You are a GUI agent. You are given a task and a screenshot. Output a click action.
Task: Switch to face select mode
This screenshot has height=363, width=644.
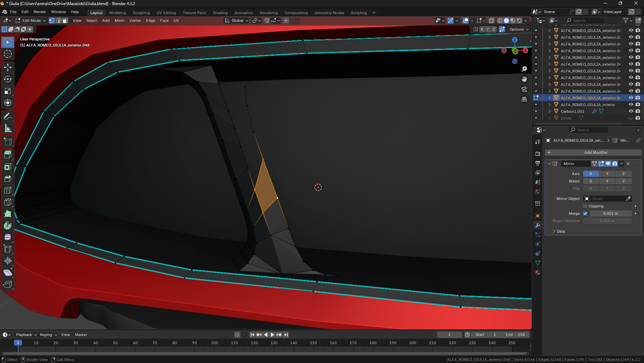(65, 21)
